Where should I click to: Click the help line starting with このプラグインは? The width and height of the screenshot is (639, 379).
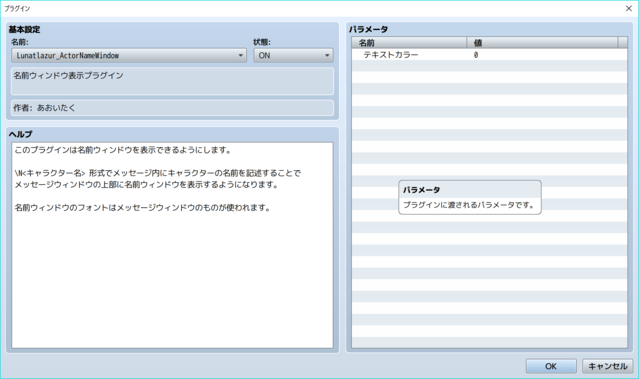123,150
